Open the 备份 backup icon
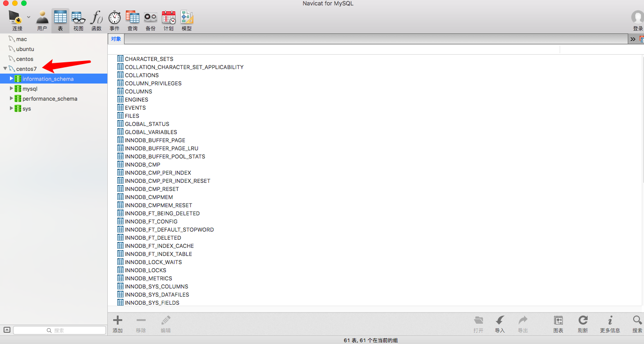 tap(150, 20)
